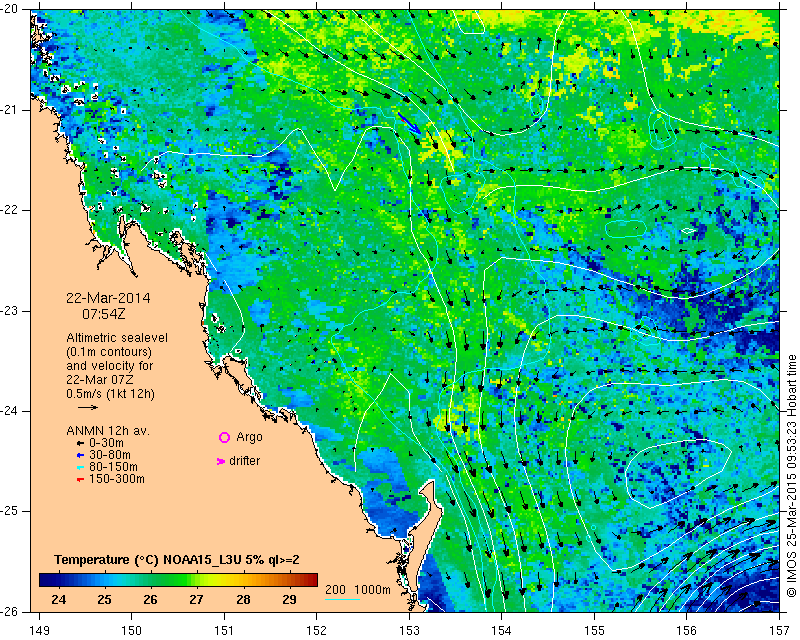The width and height of the screenshot is (800, 640).
Task: Click the color bar label 28
Action: (x=243, y=600)
